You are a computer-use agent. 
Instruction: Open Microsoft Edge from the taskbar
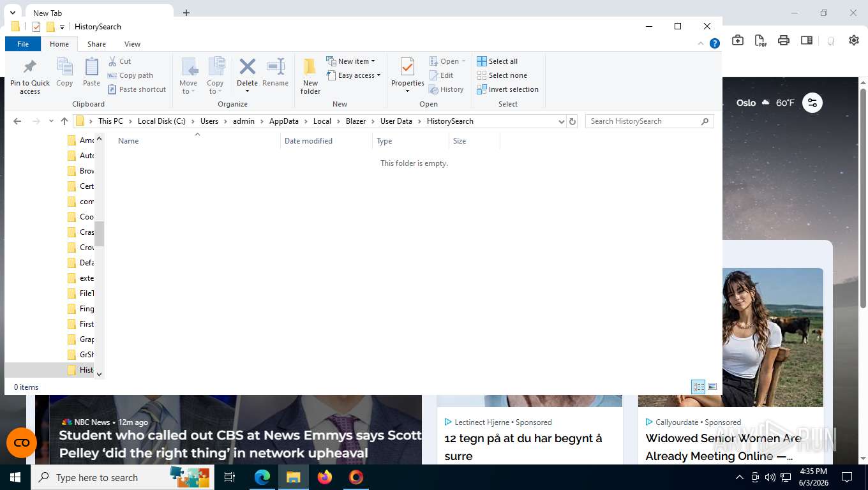[x=262, y=477]
